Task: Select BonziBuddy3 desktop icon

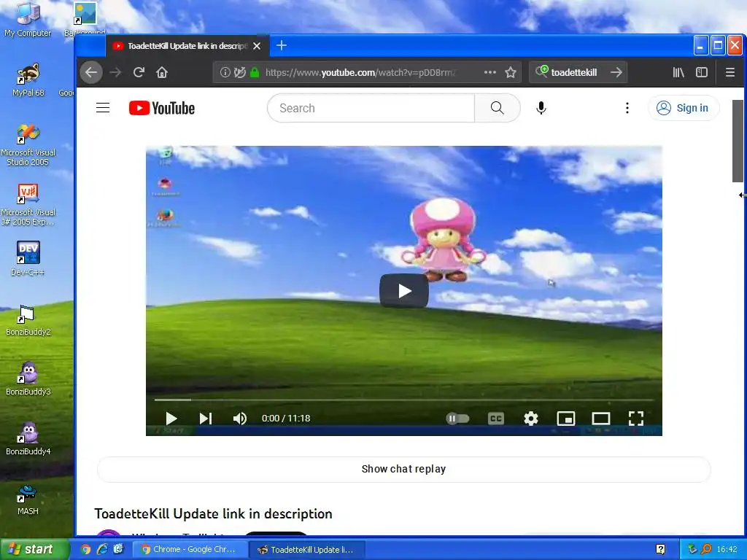Action: [x=28, y=379]
